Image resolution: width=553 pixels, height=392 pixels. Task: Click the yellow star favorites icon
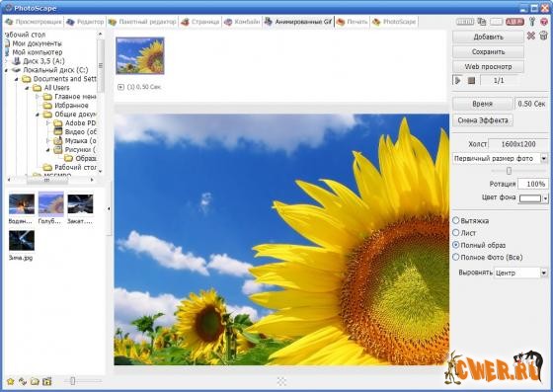11,381
